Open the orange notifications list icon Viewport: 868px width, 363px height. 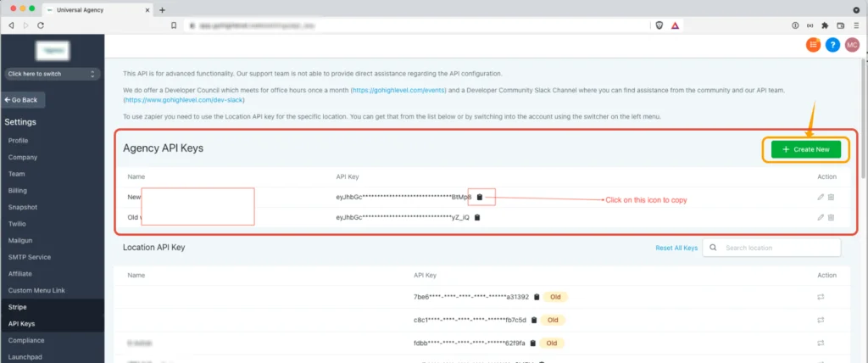[813, 46]
